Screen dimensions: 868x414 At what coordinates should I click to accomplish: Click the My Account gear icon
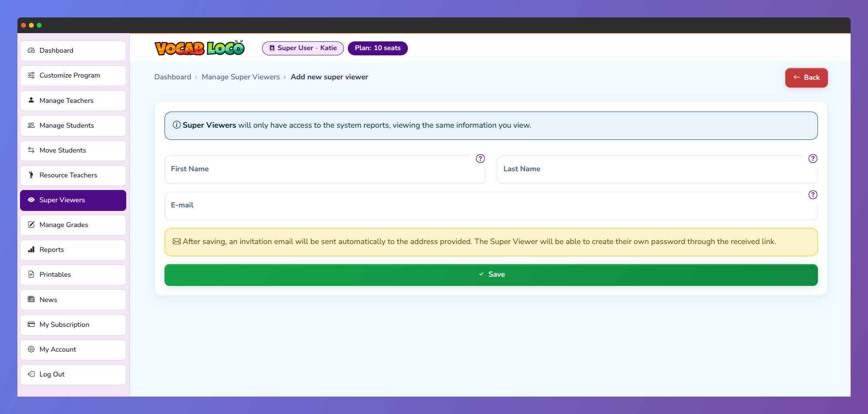(x=31, y=349)
